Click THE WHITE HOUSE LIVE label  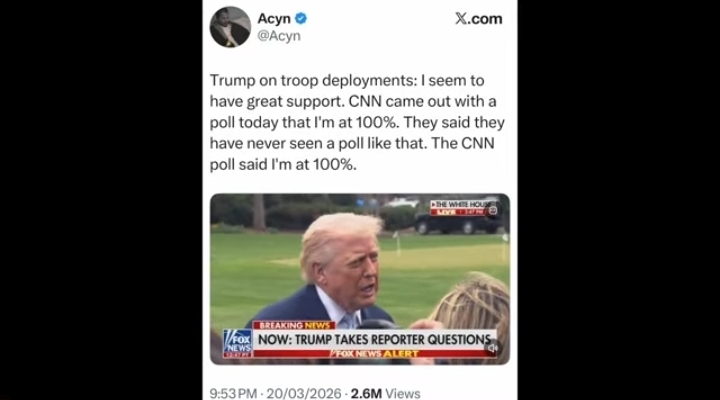coord(461,208)
